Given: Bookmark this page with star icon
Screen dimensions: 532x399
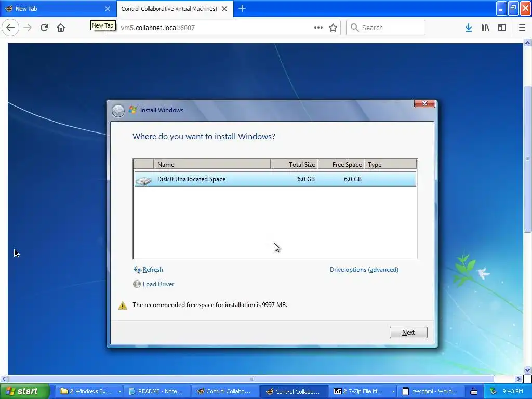Looking at the screenshot, I should [x=333, y=28].
